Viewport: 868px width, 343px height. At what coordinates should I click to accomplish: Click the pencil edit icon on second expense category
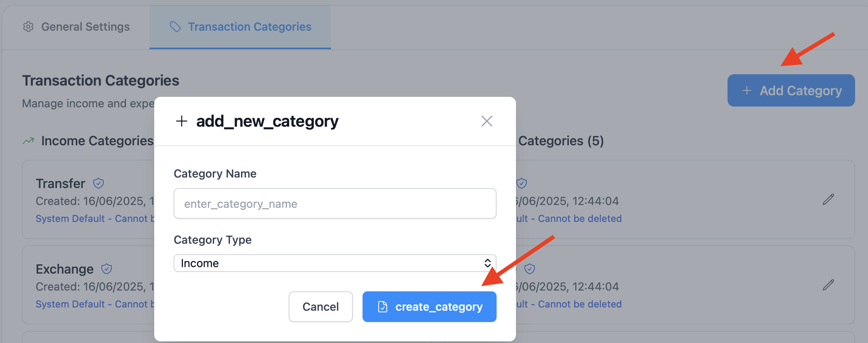coord(828,285)
